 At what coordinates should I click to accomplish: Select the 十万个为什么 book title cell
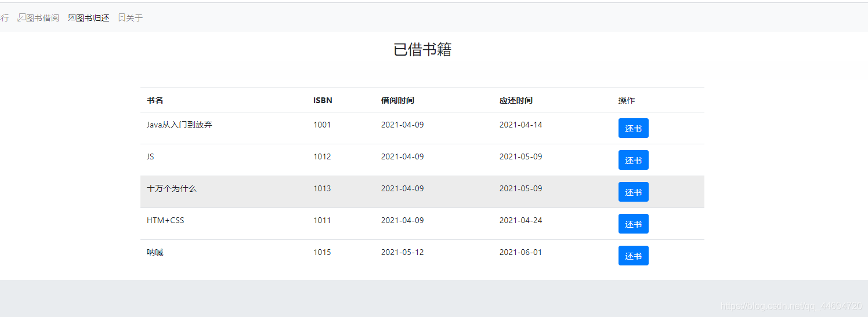point(172,188)
